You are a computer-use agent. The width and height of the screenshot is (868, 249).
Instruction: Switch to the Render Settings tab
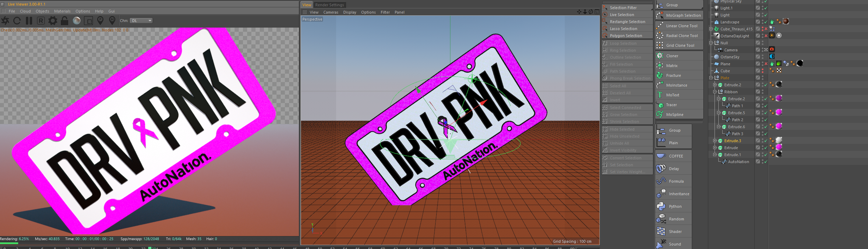coord(330,5)
